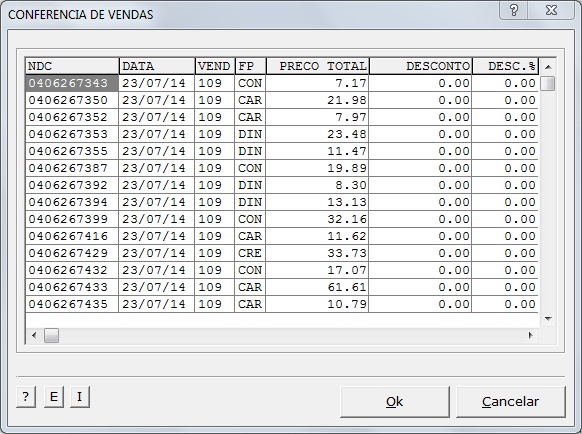Select NDC cell 0406267433
582x434 pixels.
tap(72, 287)
